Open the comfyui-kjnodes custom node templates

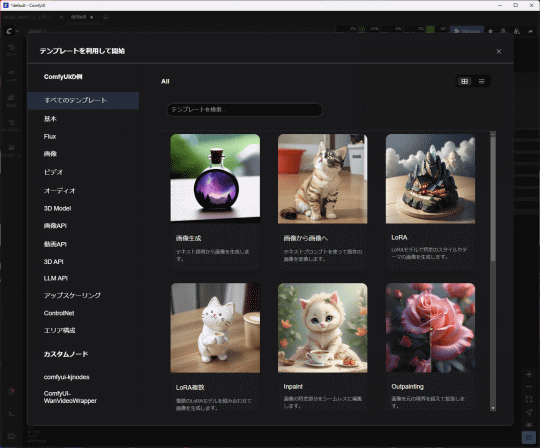coord(66,377)
